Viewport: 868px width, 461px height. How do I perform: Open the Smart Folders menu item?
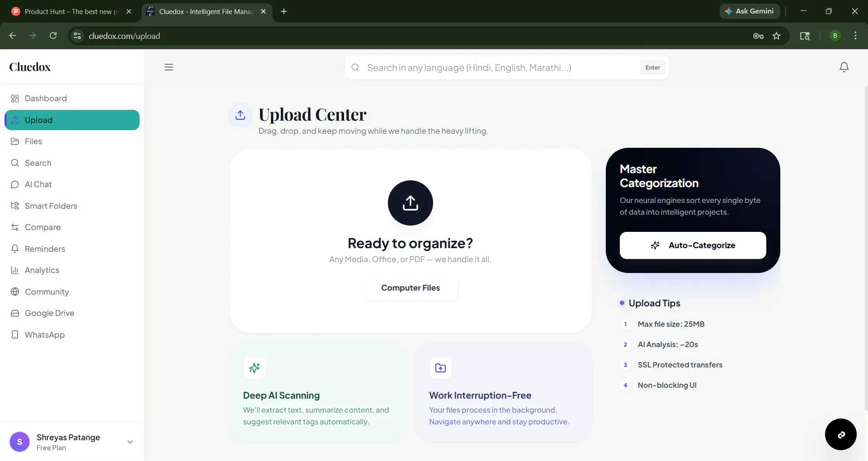pyautogui.click(x=72, y=206)
